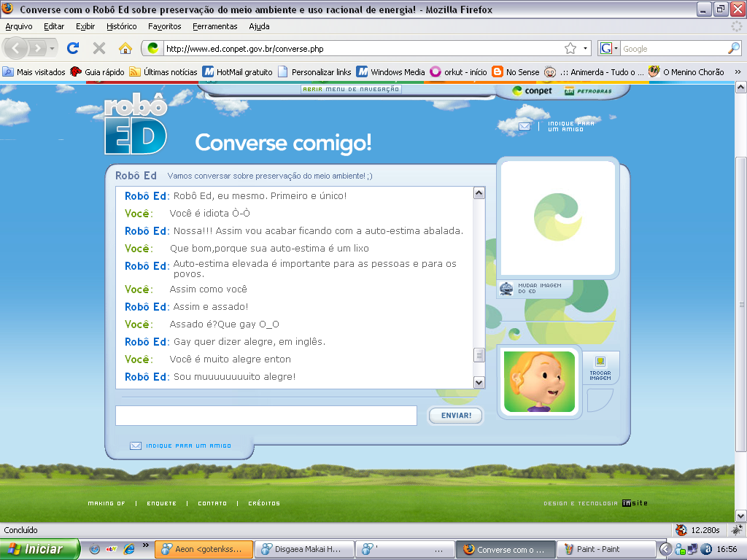Viewport: 747px width, 560px height.
Task: Go back to the previous page
Action: tap(16, 48)
